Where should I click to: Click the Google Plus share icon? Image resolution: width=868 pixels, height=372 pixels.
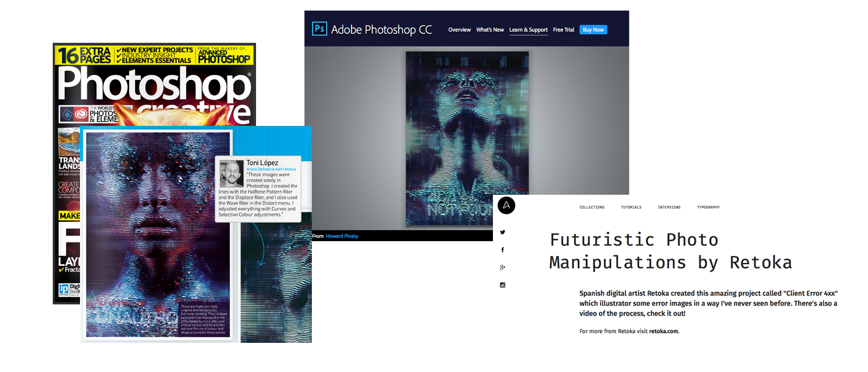point(503,267)
